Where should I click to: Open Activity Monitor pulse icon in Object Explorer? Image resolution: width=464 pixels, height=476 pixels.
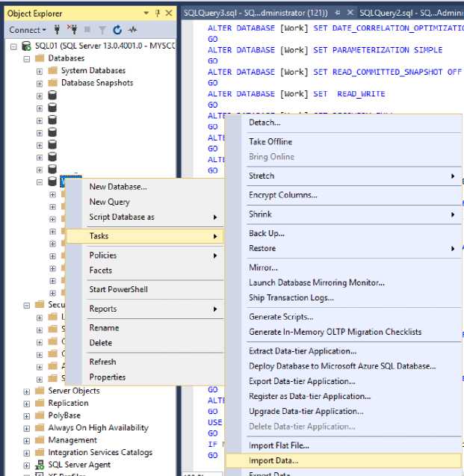tap(132, 30)
